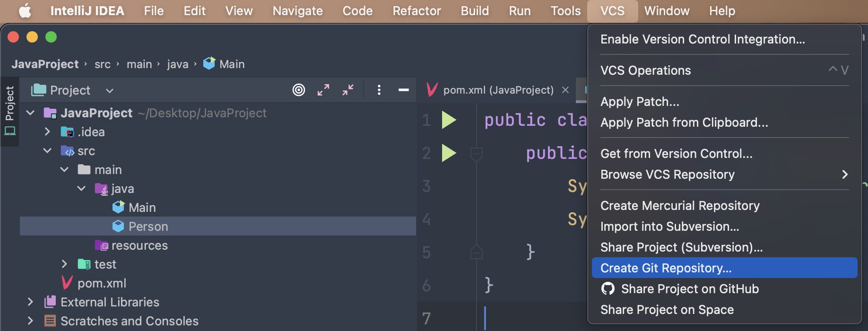Click the Maven icon on pom.xml tab

click(432, 89)
